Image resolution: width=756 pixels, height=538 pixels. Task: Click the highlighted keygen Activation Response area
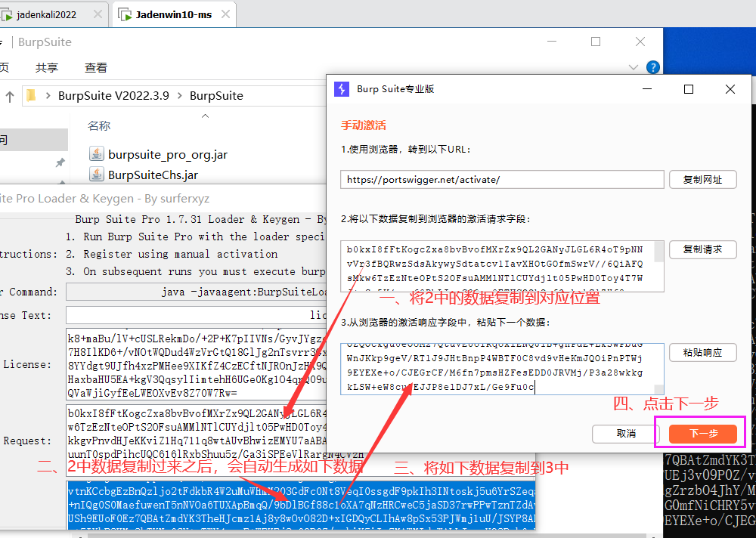[301, 505]
